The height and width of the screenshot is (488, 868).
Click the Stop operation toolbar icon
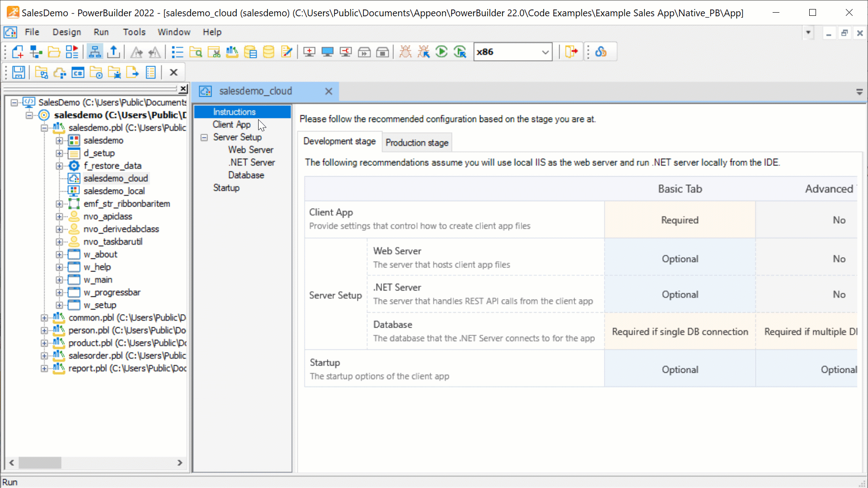(382, 52)
